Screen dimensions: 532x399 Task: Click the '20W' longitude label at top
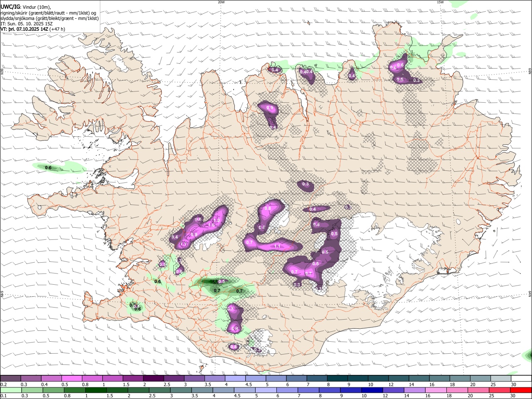(221, 2)
